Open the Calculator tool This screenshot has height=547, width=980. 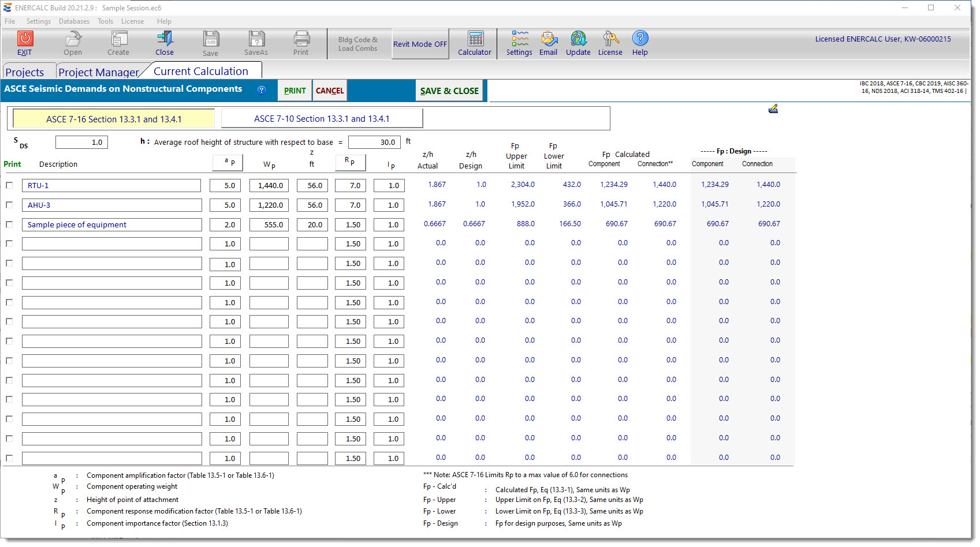(x=475, y=39)
